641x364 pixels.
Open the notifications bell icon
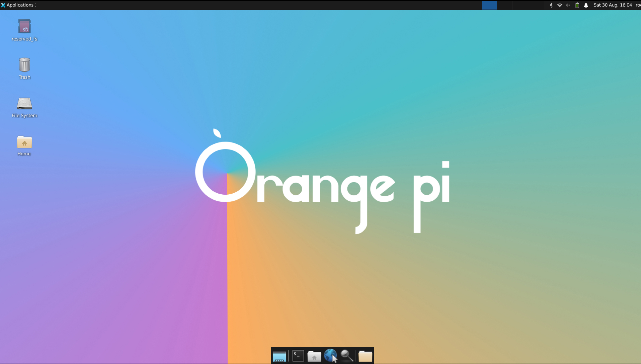[x=586, y=5]
